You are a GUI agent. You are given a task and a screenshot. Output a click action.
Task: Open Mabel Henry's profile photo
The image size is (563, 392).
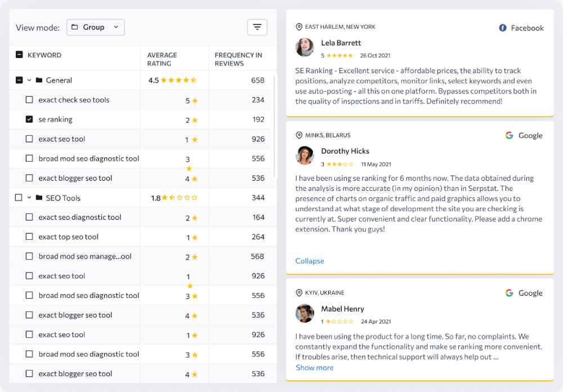[x=305, y=313]
